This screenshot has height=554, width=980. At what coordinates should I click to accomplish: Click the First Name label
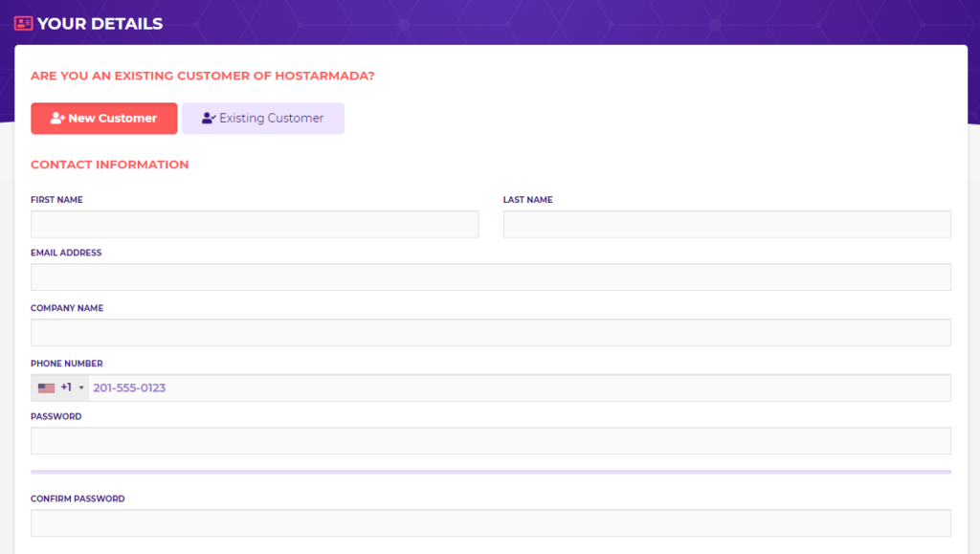pyautogui.click(x=56, y=200)
